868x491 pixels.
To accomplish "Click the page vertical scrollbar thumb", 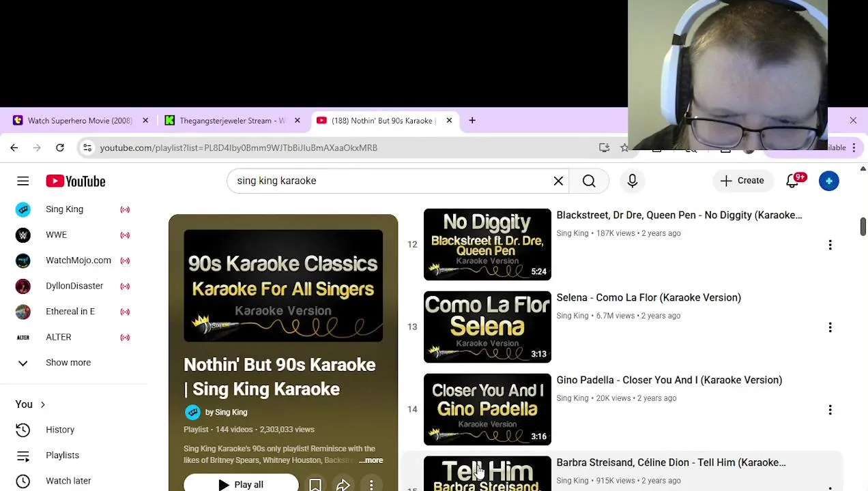I will tap(863, 227).
